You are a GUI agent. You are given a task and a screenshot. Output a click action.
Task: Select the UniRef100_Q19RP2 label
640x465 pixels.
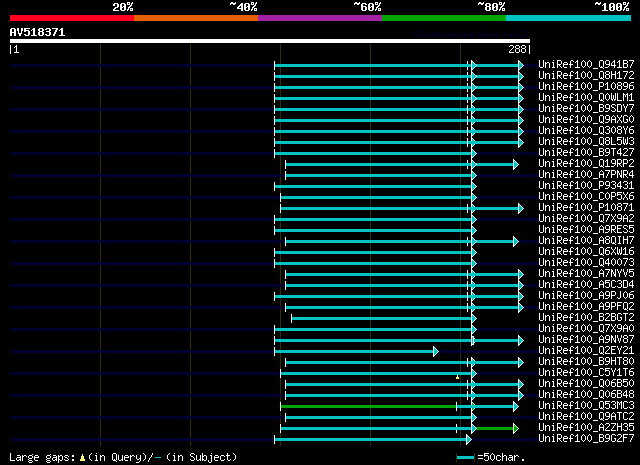586,164
